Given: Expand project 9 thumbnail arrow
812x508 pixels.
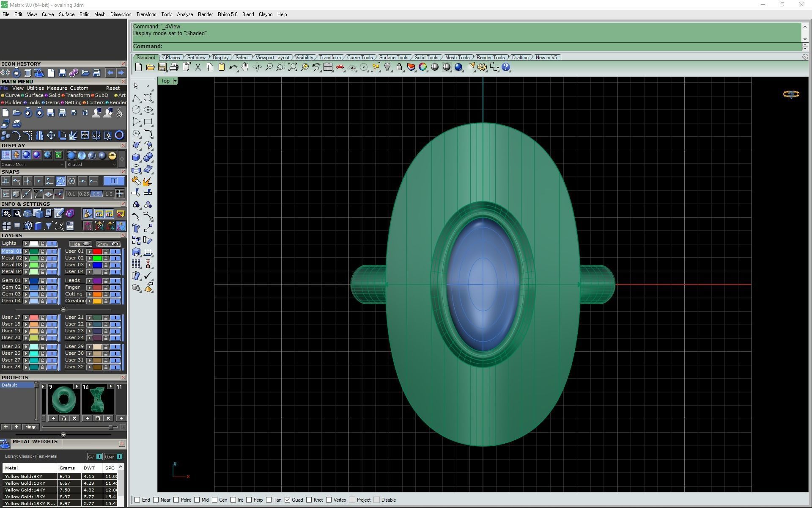Looking at the screenshot, I should click(77, 387).
